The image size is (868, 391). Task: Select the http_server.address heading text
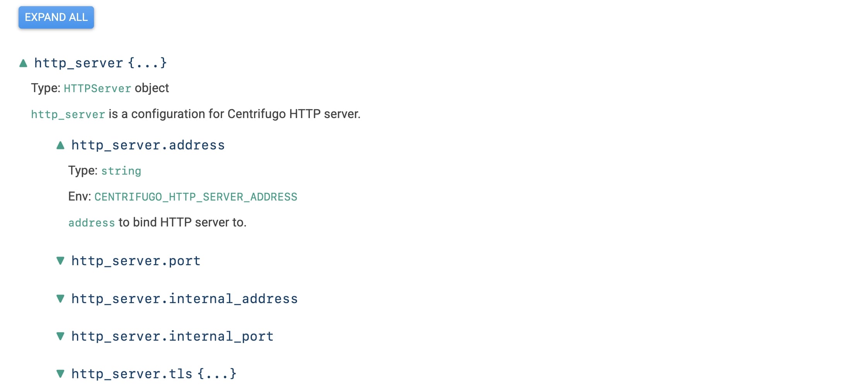pos(148,145)
